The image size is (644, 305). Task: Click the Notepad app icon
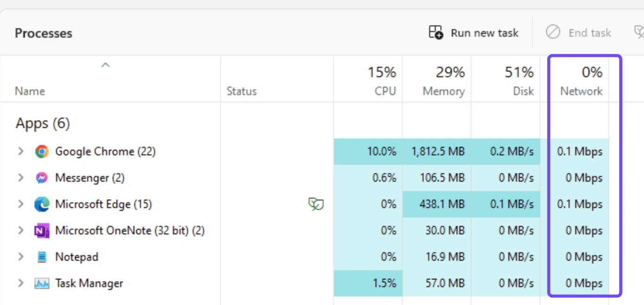[41, 257]
